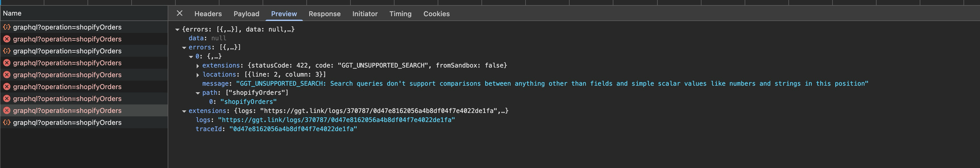
Task: Close the request details panel
Action: click(x=180, y=13)
